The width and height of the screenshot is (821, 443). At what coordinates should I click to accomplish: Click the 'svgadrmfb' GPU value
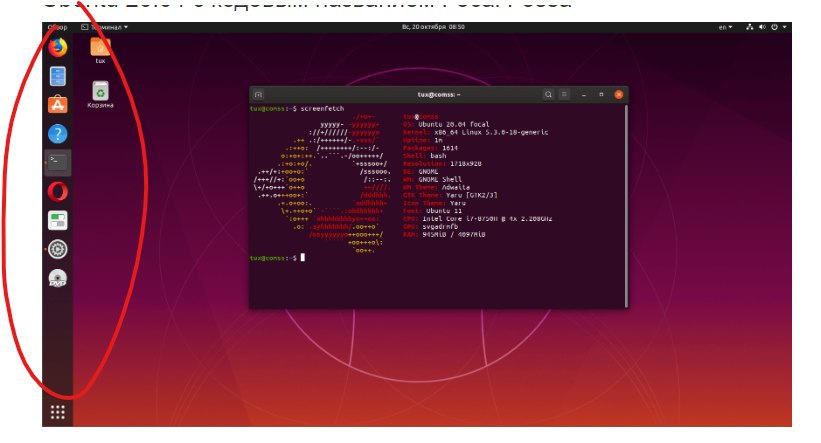point(440,227)
